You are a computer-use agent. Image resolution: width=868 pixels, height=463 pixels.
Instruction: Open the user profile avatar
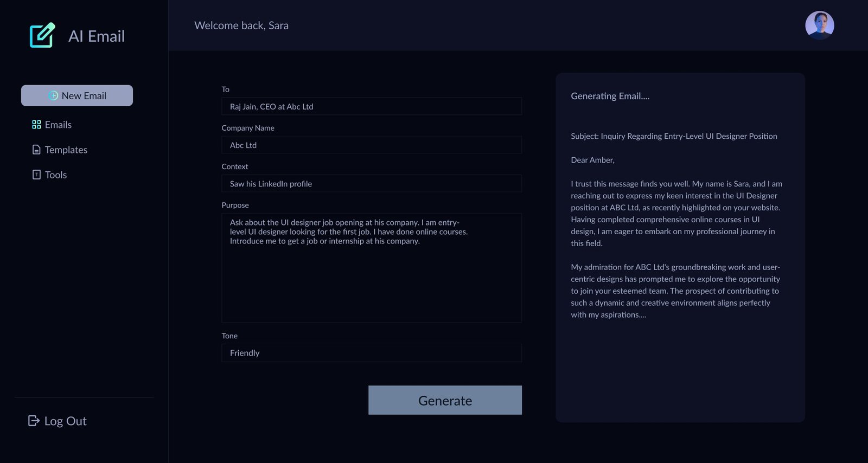point(819,25)
